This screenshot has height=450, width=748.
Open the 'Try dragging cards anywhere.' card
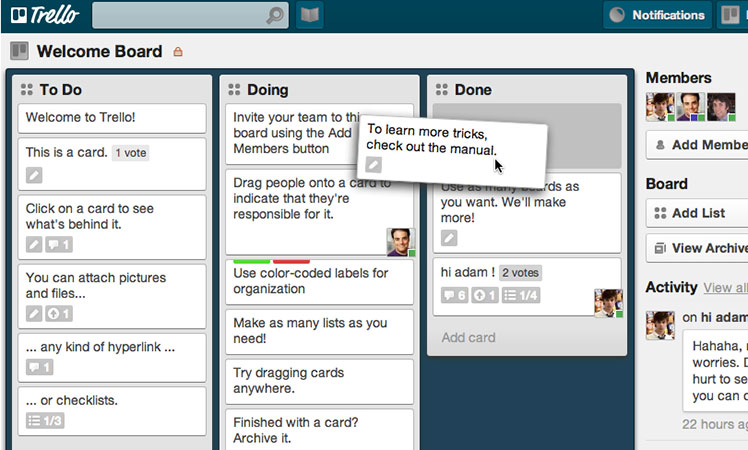tap(320, 381)
